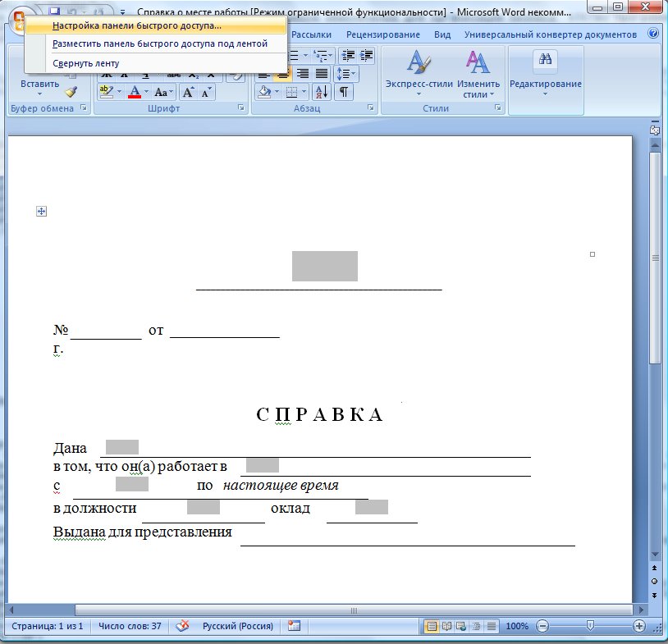Click the horizontal scrollbar thumb

click(354, 610)
